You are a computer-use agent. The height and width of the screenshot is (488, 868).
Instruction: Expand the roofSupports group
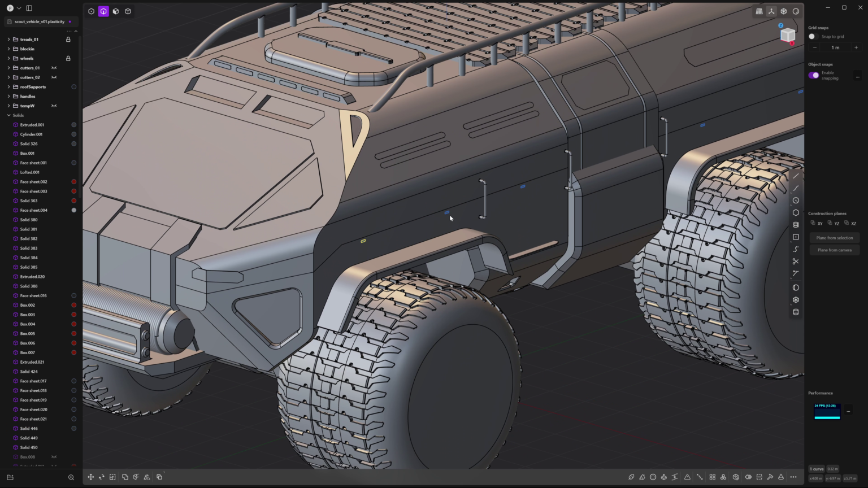click(x=8, y=87)
